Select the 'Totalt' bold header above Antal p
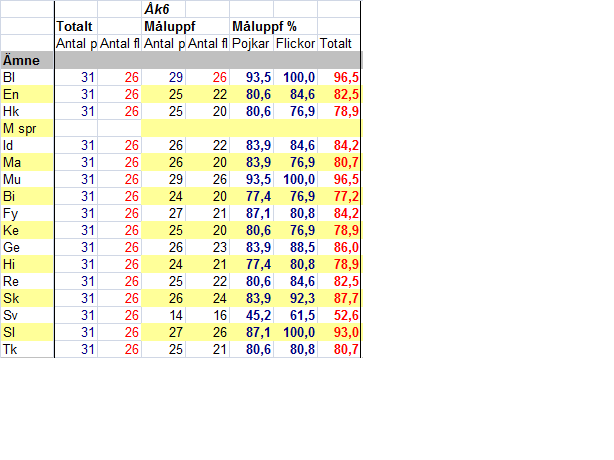This screenshot has height=460, width=614. [76, 26]
